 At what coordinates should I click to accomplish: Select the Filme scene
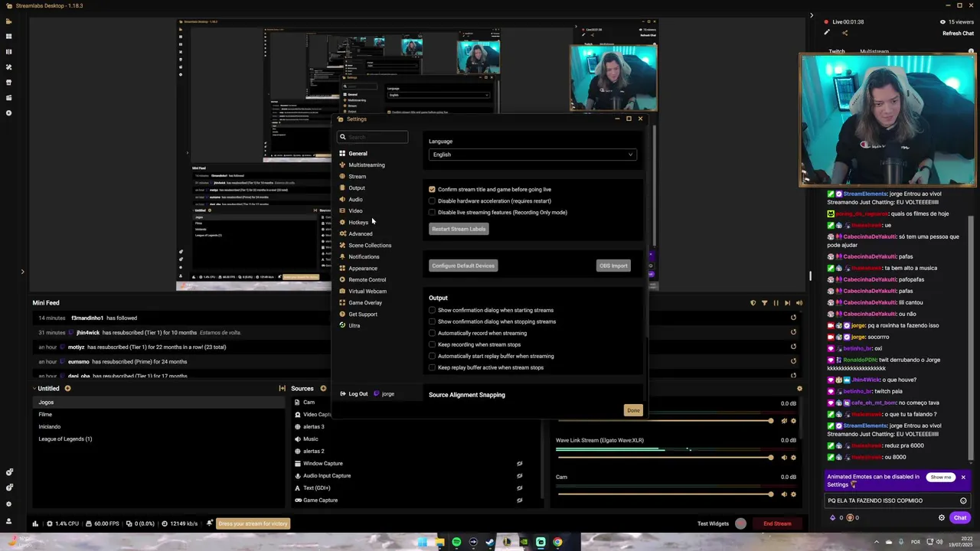pyautogui.click(x=45, y=414)
